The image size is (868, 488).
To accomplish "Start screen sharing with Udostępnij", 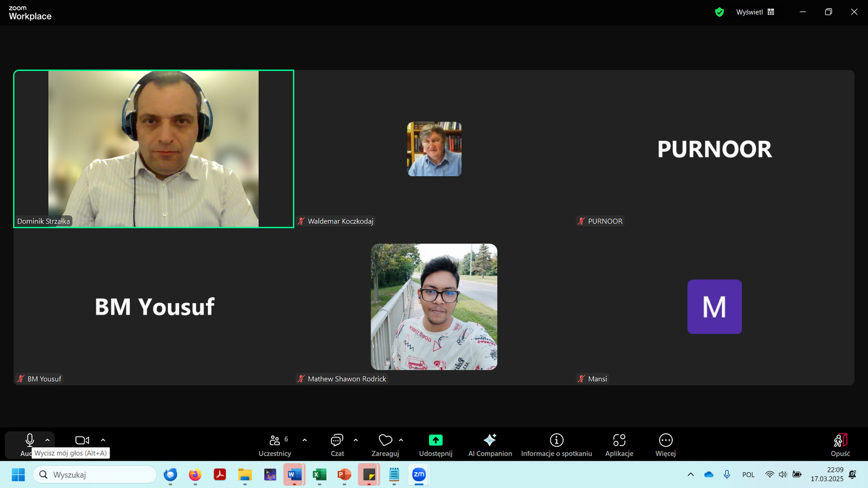I will [x=435, y=445].
